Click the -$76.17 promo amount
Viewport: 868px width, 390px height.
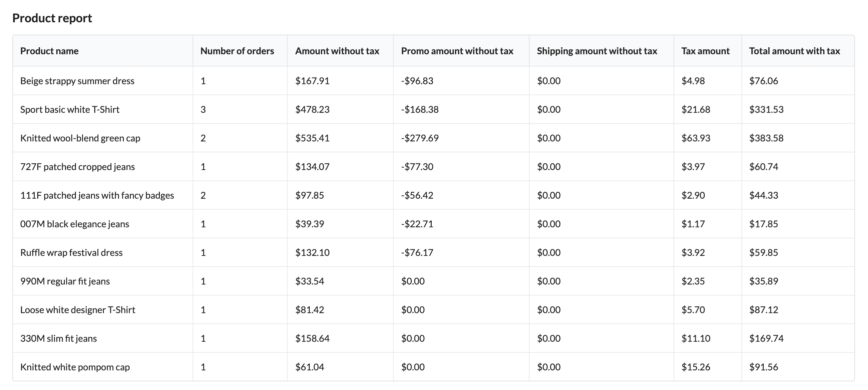pos(417,252)
